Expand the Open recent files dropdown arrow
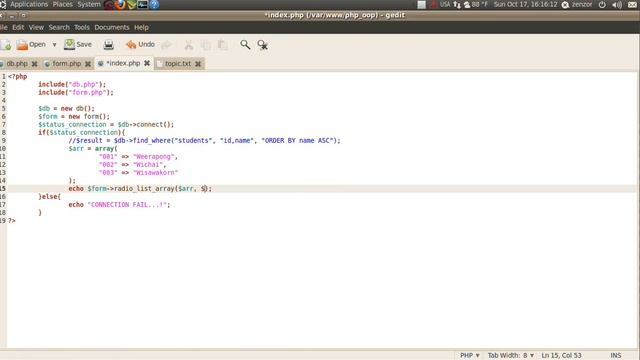Image resolution: width=640 pixels, height=360 pixels. pyautogui.click(x=54, y=45)
